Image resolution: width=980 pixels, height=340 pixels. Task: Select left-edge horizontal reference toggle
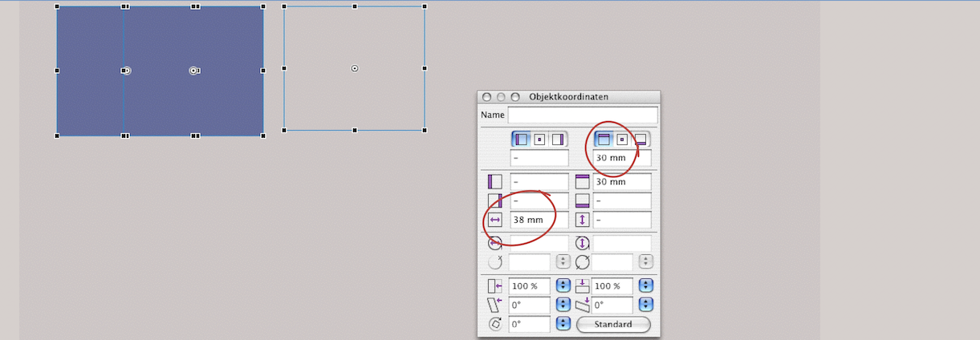(522, 140)
